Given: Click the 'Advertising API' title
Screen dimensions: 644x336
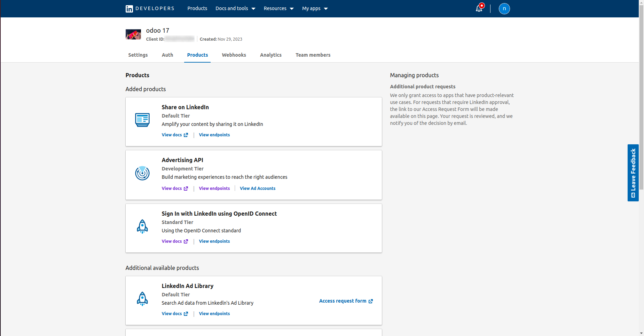Looking at the screenshot, I should click(182, 160).
